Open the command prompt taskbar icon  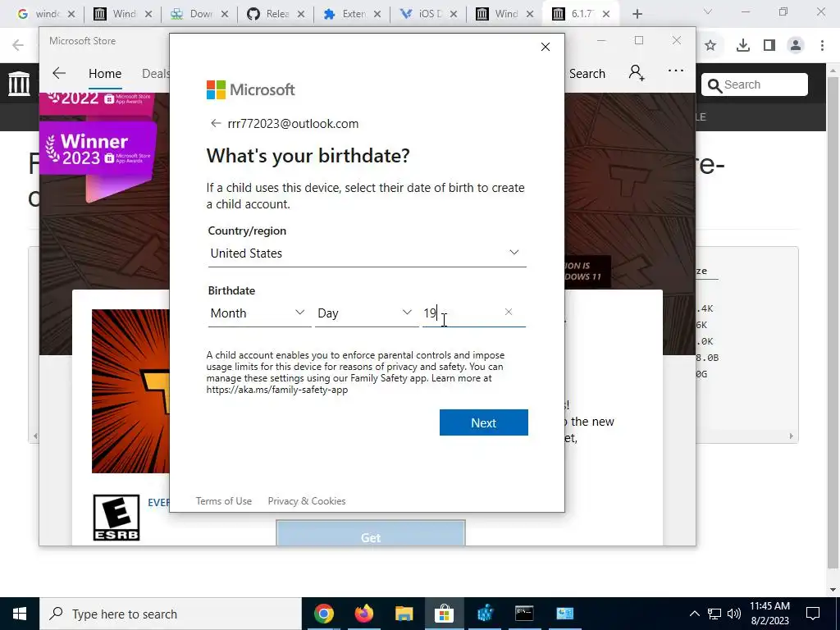tap(524, 614)
